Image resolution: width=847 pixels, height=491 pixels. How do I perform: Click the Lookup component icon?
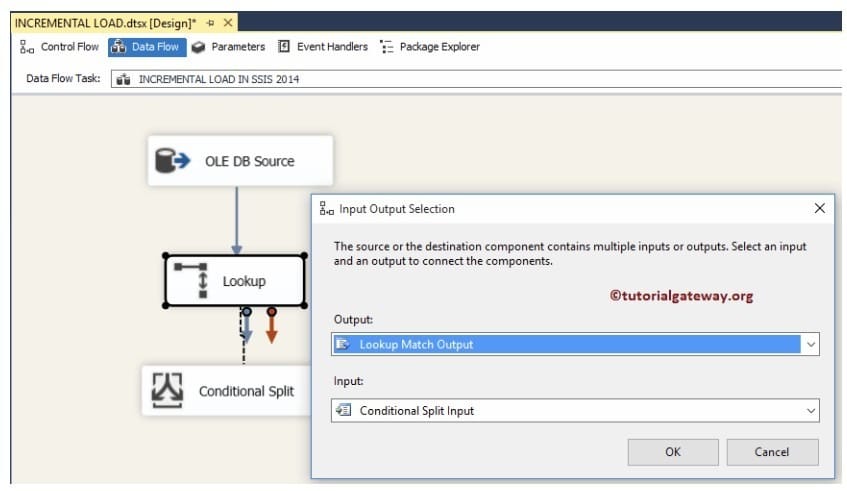pyautogui.click(x=191, y=281)
